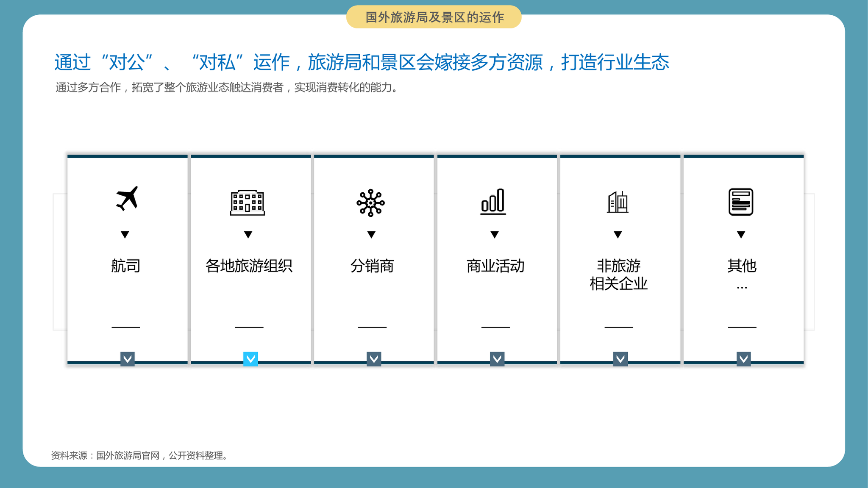Click the small triangle arrow above 各地旅游组织

coord(248,235)
